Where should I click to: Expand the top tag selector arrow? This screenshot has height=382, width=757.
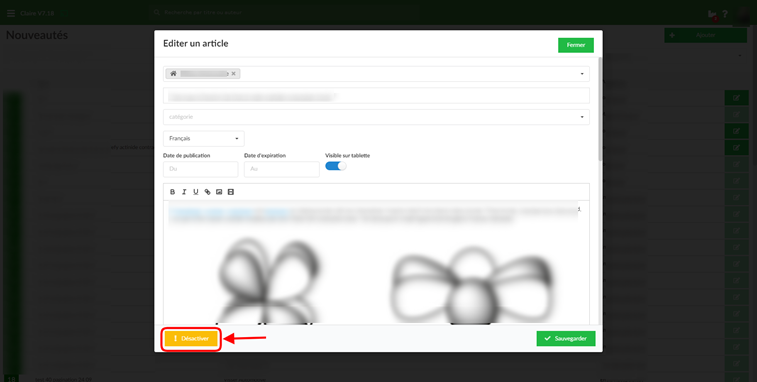click(x=582, y=74)
